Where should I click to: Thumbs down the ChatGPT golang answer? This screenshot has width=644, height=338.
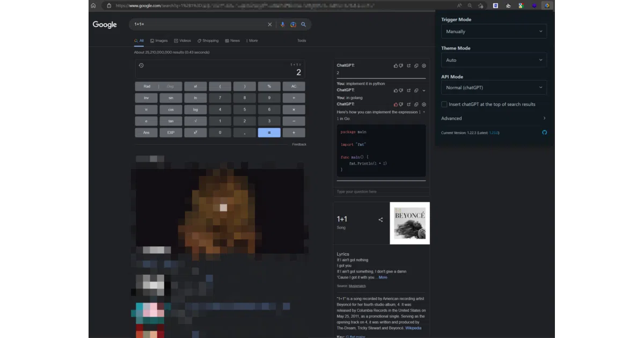point(401,105)
